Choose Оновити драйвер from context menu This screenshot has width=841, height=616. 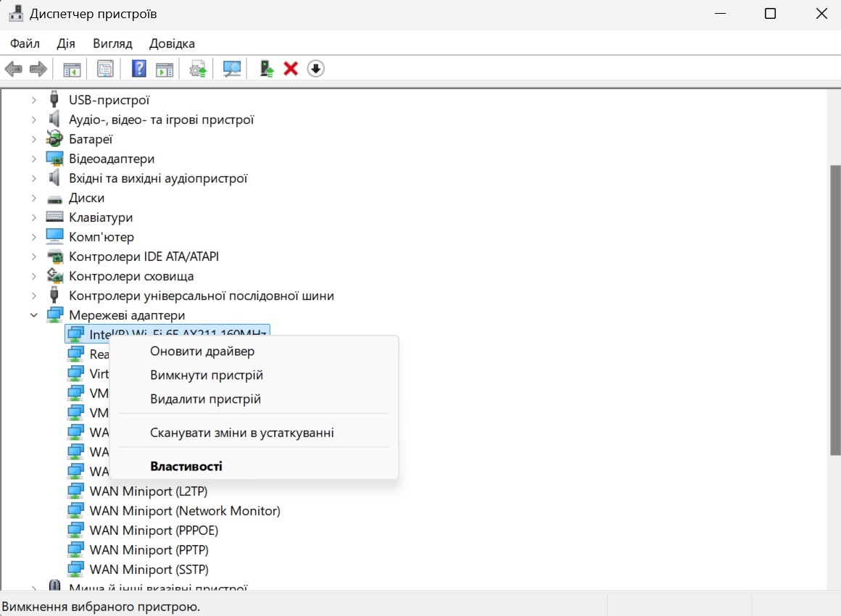click(x=202, y=351)
